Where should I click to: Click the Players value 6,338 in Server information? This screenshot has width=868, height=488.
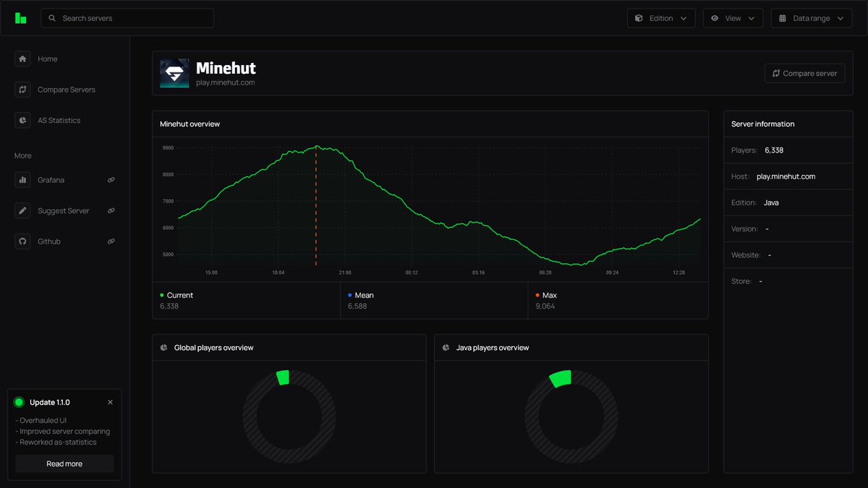(x=774, y=150)
